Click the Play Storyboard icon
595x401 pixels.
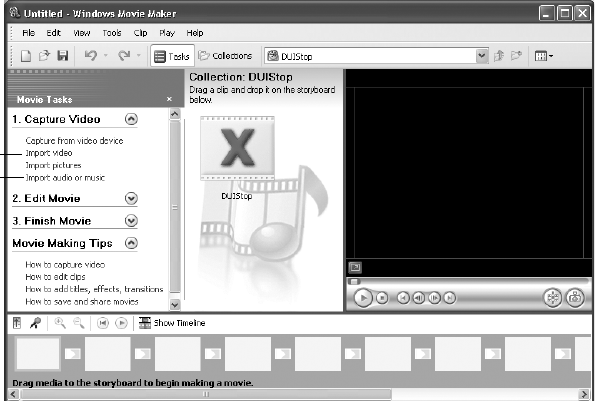pyautogui.click(x=121, y=323)
